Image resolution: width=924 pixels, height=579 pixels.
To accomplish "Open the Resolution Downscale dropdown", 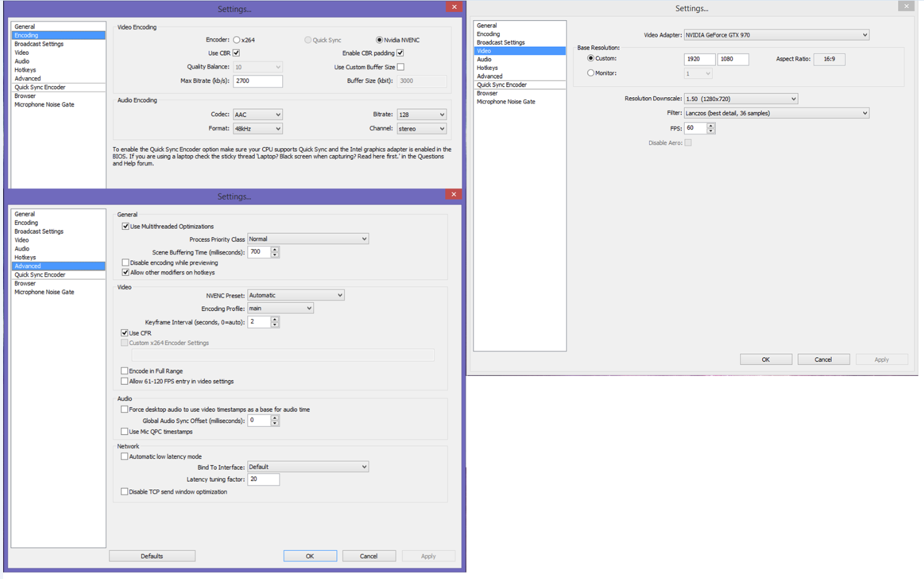I will click(741, 98).
